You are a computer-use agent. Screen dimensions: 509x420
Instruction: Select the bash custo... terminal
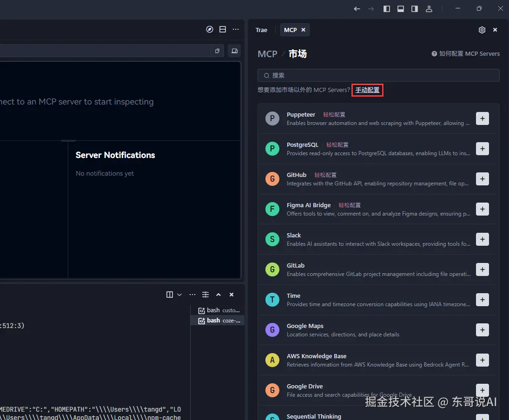[219, 310]
